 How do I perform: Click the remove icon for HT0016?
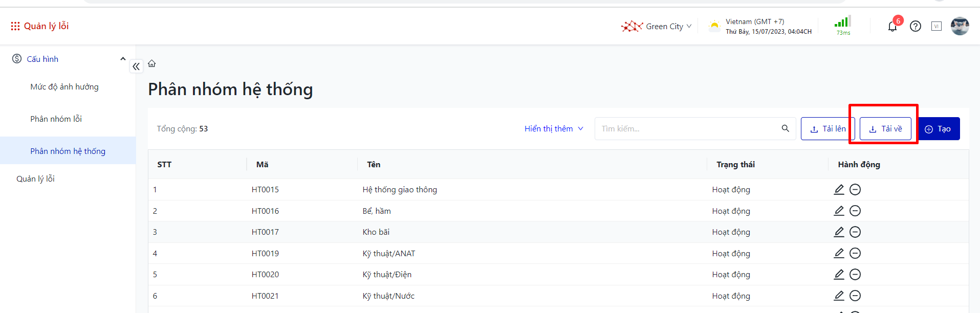coord(855,211)
